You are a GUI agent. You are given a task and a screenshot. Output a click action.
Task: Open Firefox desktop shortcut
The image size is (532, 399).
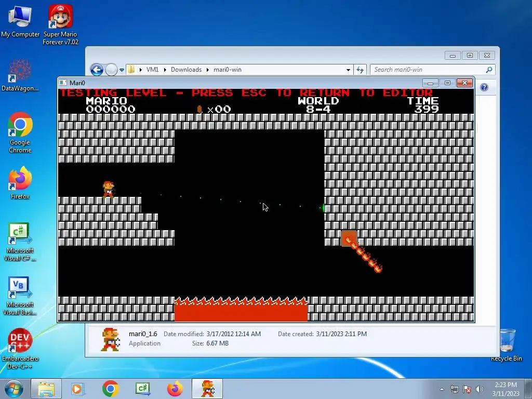tap(20, 183)
